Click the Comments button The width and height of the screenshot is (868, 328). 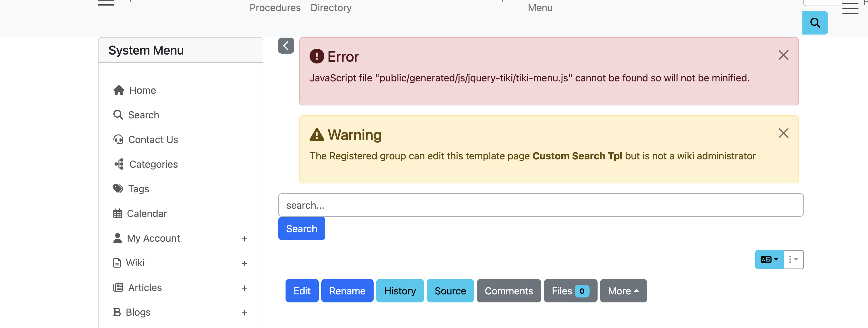pyautogui.click(x=509, y=291)
